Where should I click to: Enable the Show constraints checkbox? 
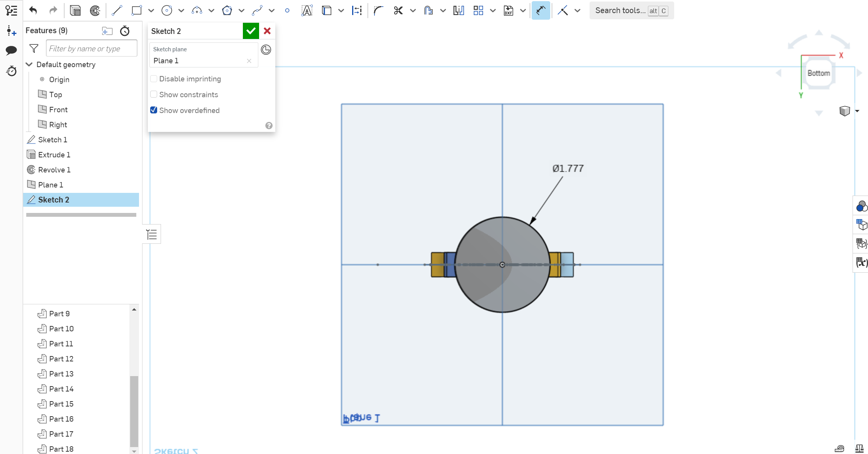(154, 94)
